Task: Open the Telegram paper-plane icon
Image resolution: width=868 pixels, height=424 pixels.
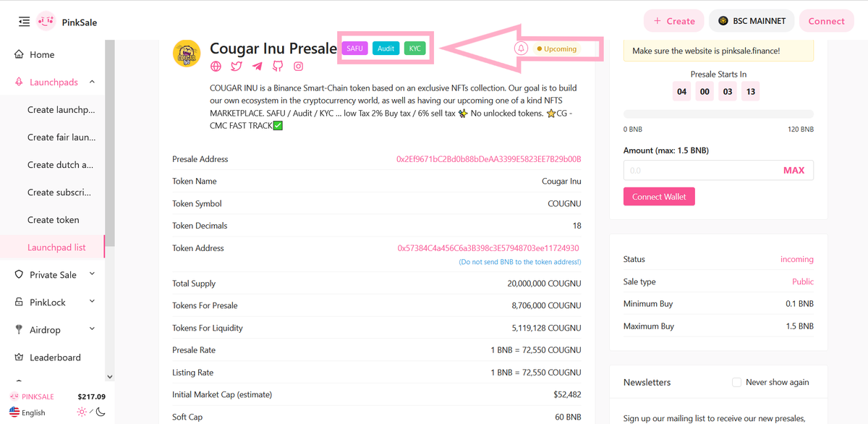Action: coord(257,67)
